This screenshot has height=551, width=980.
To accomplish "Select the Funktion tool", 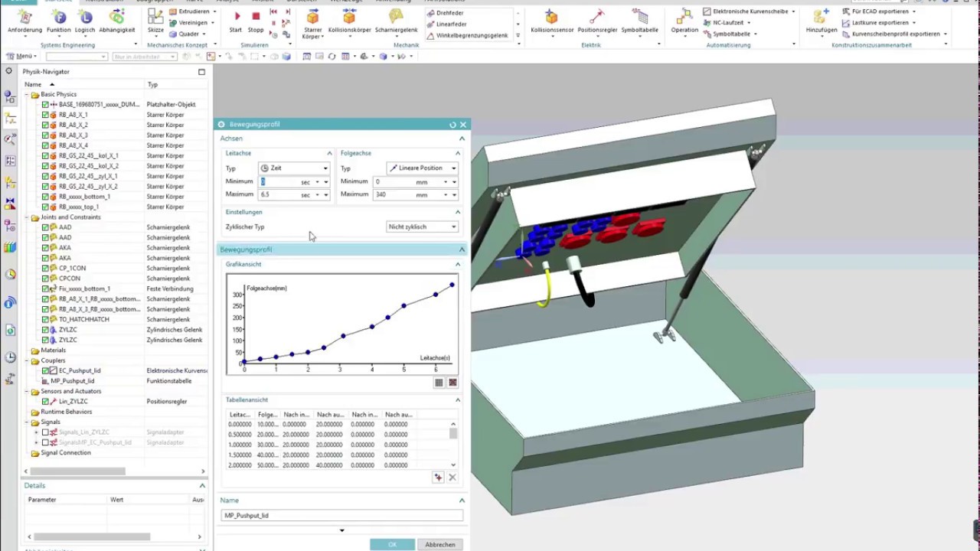I will (x=58, y=21).
